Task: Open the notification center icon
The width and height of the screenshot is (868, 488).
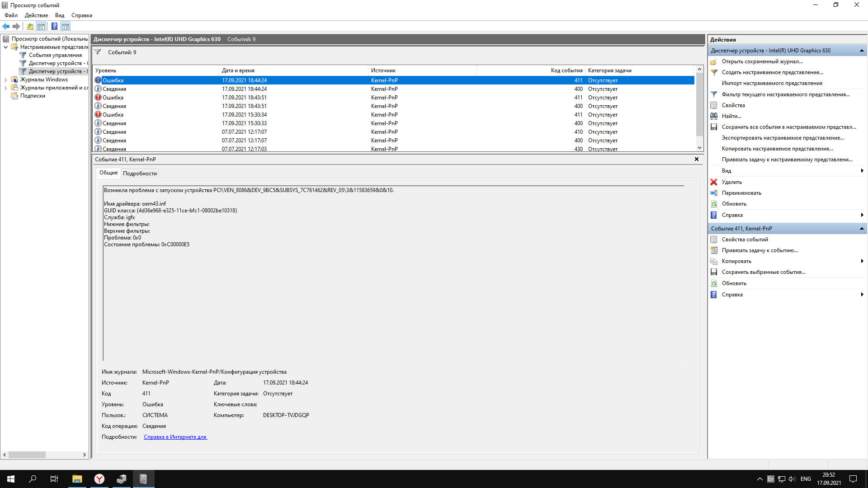Action: (x=853, y=479)
